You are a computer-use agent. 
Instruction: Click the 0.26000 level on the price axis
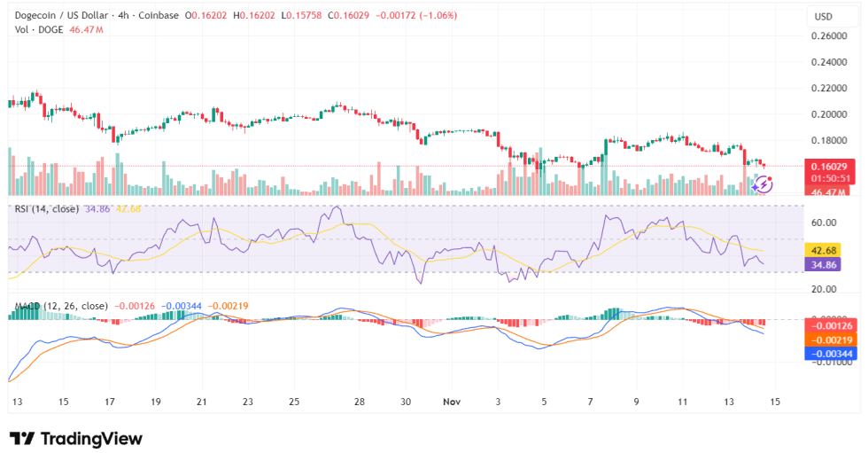[x=829, y=36]
